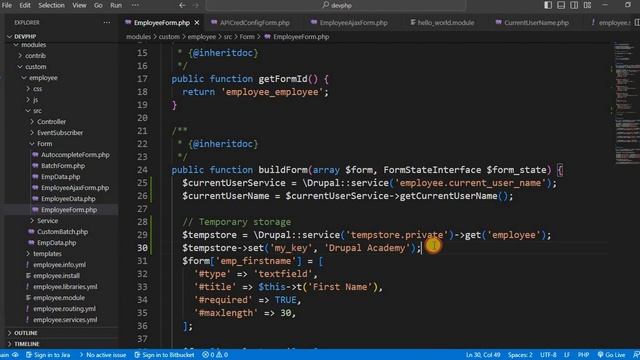The height and width of the screenshot is (360, 640).
Task: Close the EmployeeForm.php tab
Action: tap(197, 23)
